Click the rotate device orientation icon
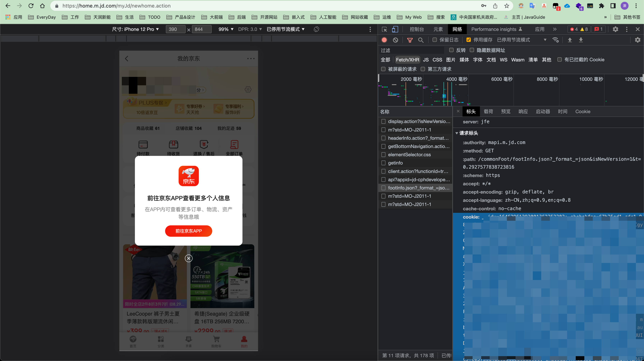644x361 pixels. point(316,29)
